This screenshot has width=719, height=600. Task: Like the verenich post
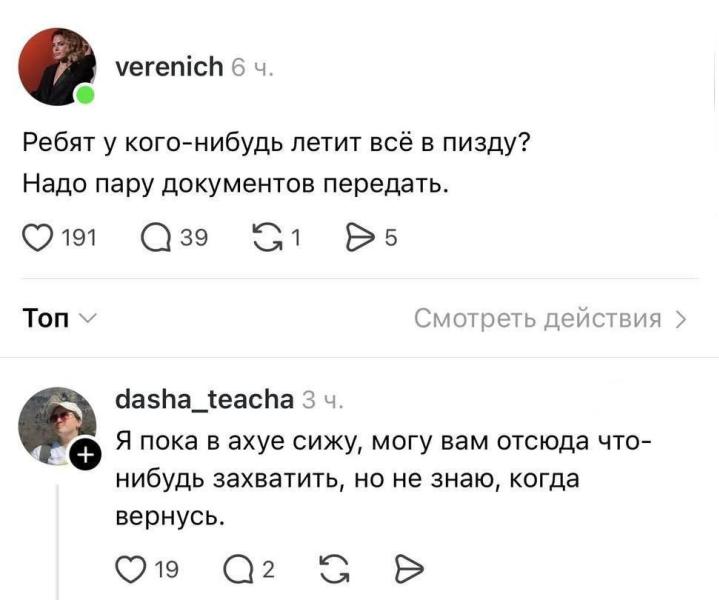pos(36,237)
